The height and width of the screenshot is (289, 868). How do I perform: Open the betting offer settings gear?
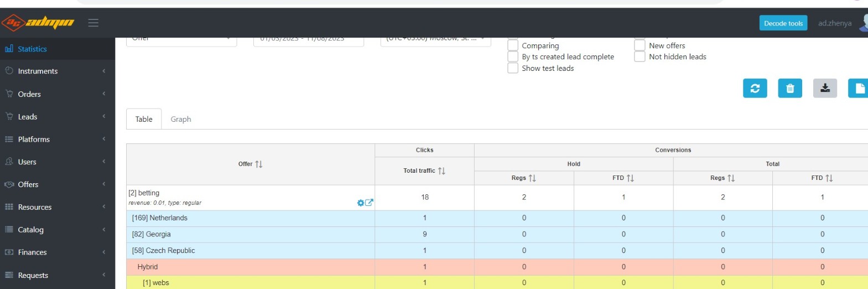tap(361, 203)
